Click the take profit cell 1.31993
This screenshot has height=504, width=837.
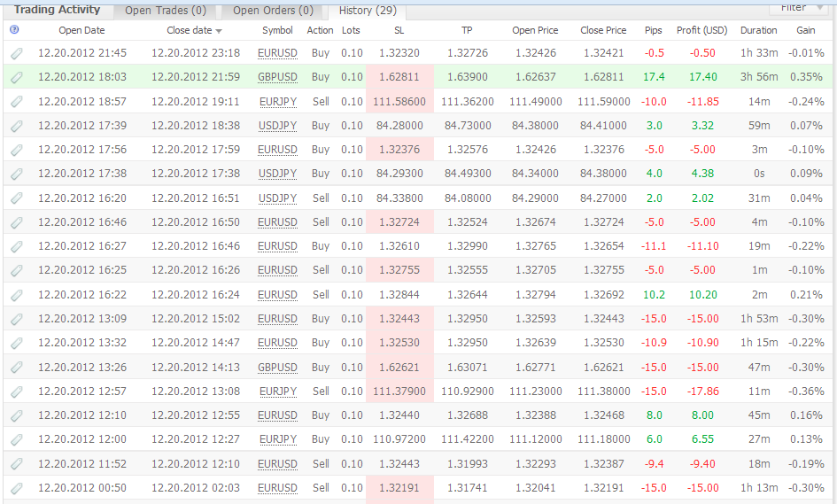pos(467,464)
